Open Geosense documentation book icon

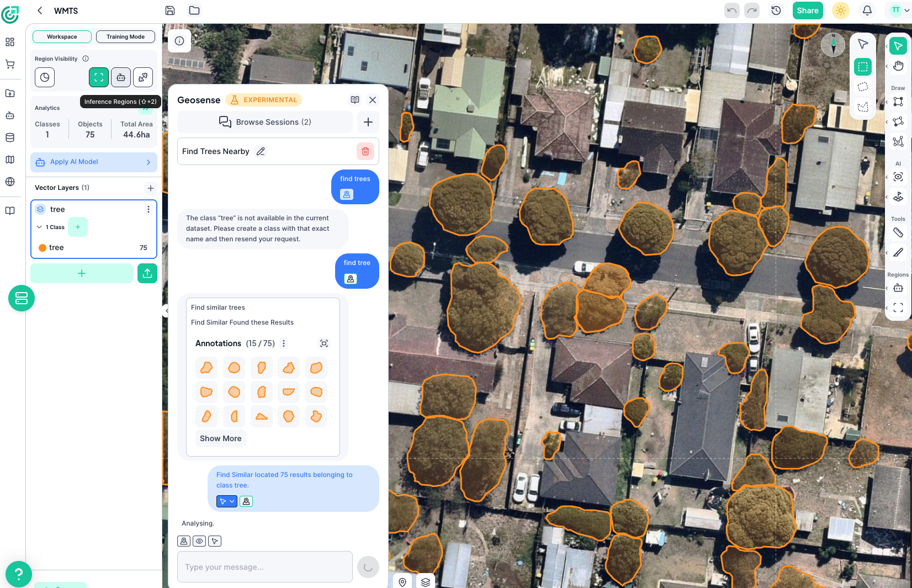pos(355,100)
